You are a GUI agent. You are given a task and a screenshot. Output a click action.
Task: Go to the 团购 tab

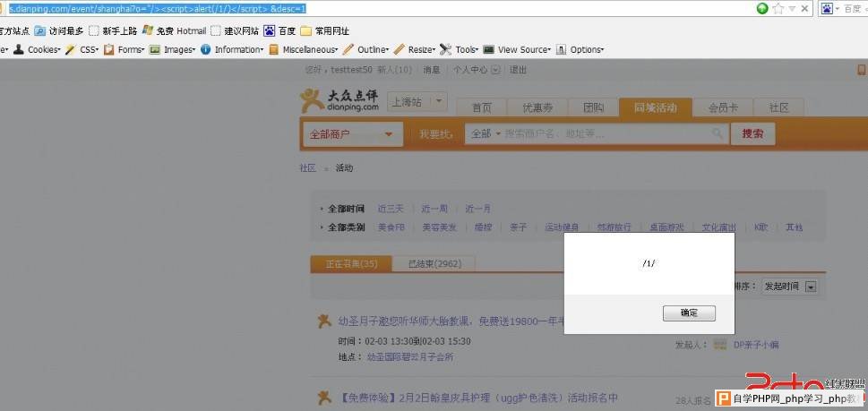593,107
